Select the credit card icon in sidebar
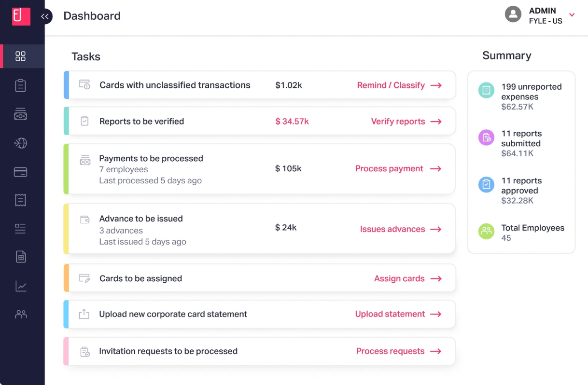This screenshot has height=385, width=588. click(x=20, y=172)
